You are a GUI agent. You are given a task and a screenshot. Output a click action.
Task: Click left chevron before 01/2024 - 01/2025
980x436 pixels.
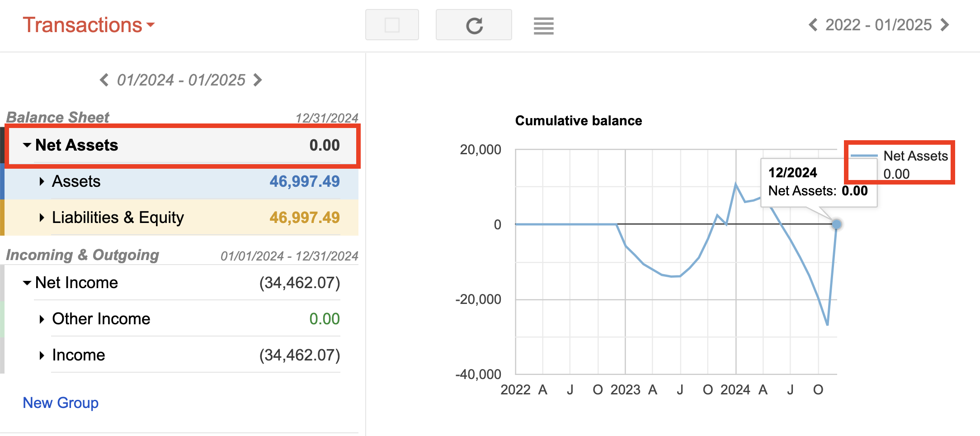(x=104, y=80)
